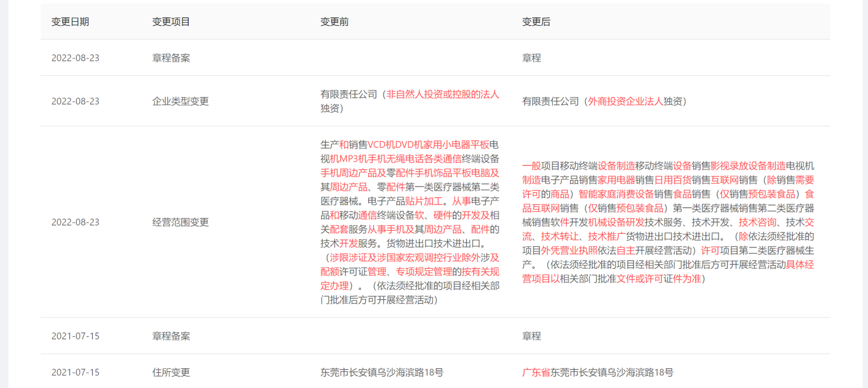
Task: Select the first 2022-08-23 date cell
Action: point(75,58)
